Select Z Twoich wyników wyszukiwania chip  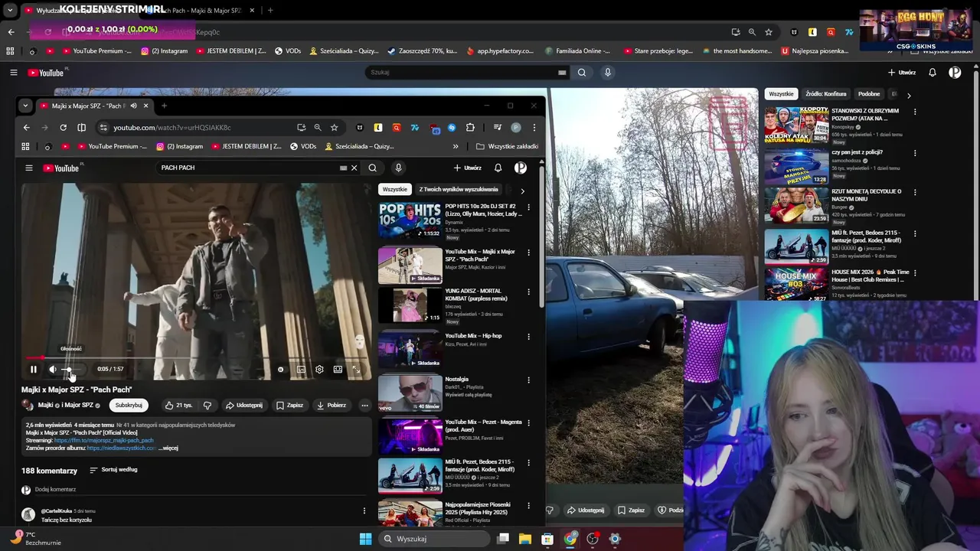tap(459, 189)
